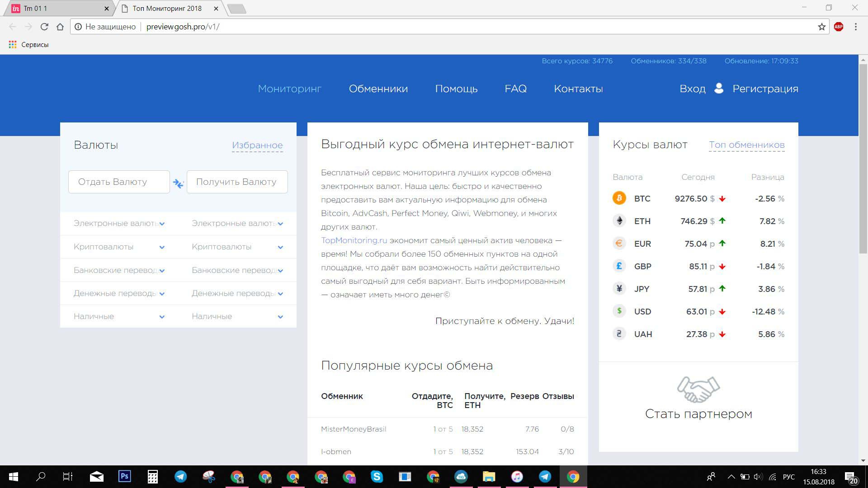Click the 7.82 % ETH difference value
The width and height of the screenshot is (868, 488).
pyautogui.click(x=772, y=221)
